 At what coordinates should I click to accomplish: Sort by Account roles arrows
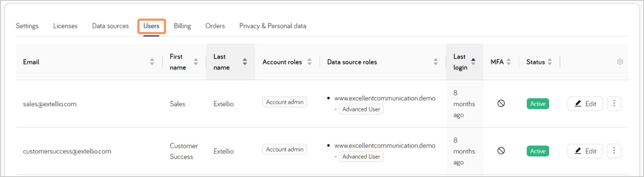[309, 62]
